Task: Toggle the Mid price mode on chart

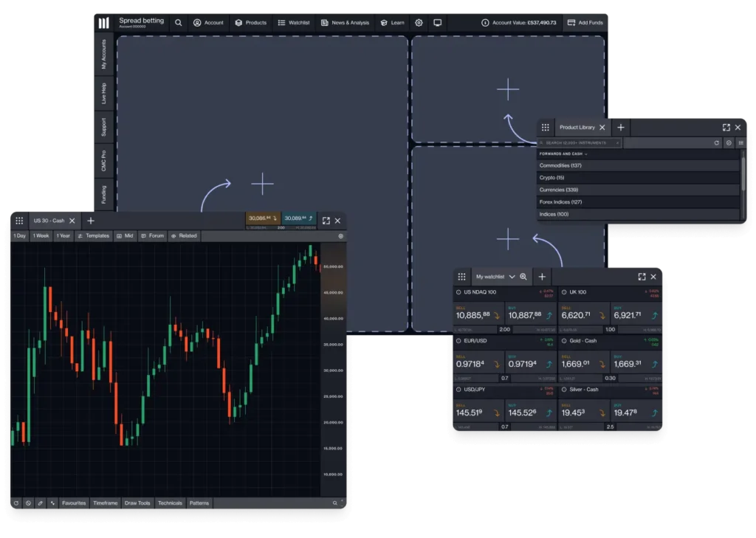Action: coord(125,235)
